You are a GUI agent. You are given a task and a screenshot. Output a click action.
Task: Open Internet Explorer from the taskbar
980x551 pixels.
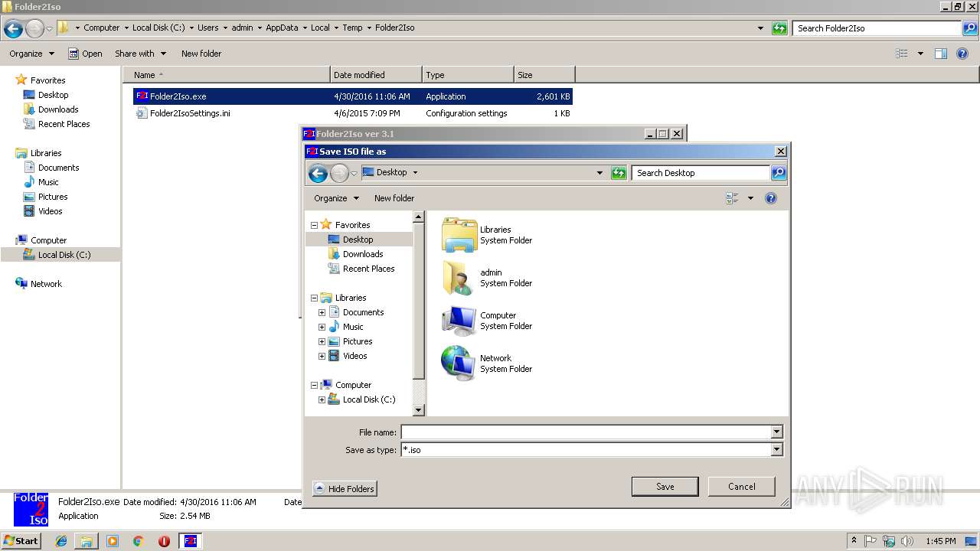61,541
